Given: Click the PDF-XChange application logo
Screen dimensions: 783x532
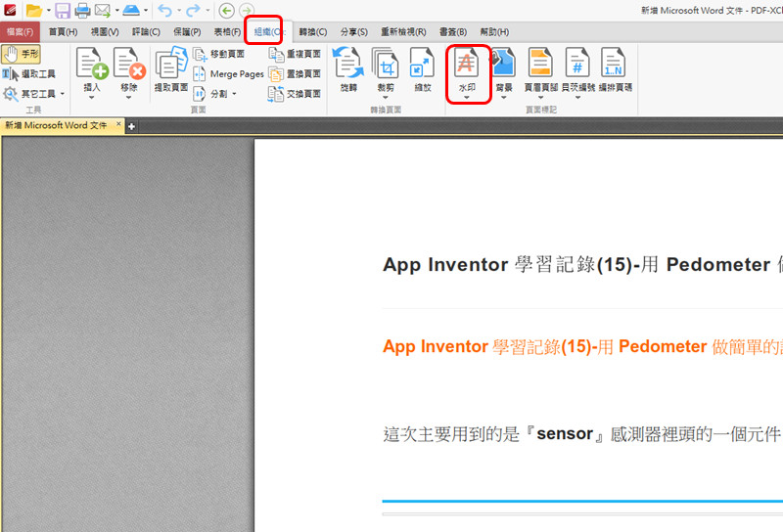Looking at the screenshot, I should click(x=10, y=10).
